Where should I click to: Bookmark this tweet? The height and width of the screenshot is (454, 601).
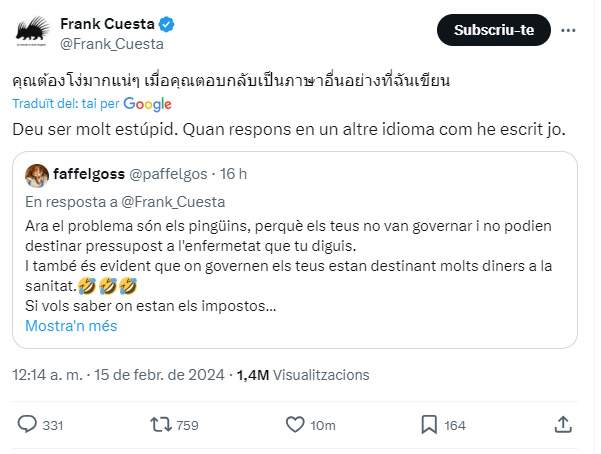(x=429, y=424)
